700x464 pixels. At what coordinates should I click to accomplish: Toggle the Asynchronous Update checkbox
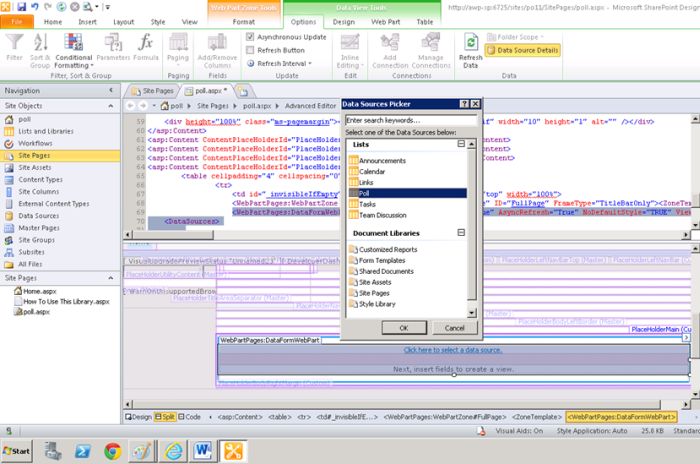coord(250,37)
